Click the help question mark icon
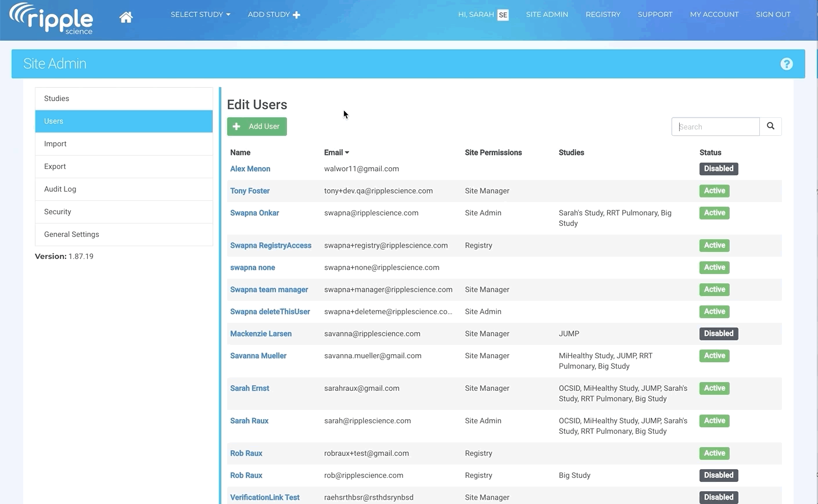This screenshot has width=818, height=504. [786, 64]
